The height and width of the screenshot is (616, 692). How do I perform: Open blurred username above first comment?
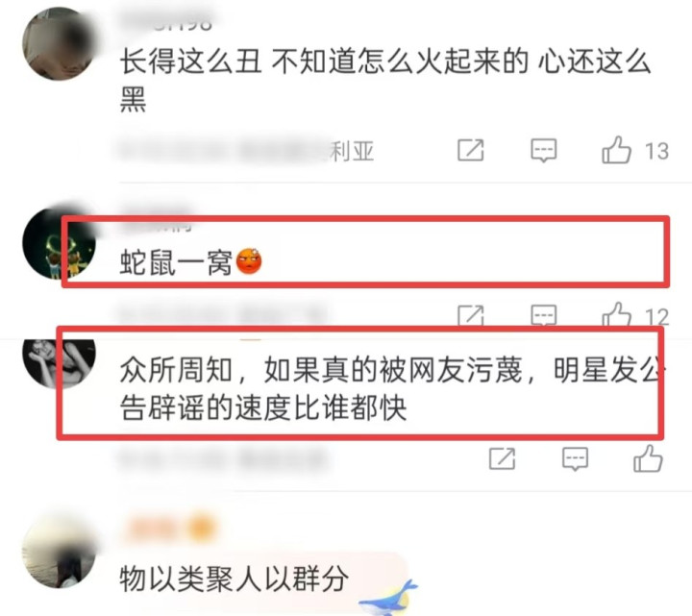(x=167, y=22)
